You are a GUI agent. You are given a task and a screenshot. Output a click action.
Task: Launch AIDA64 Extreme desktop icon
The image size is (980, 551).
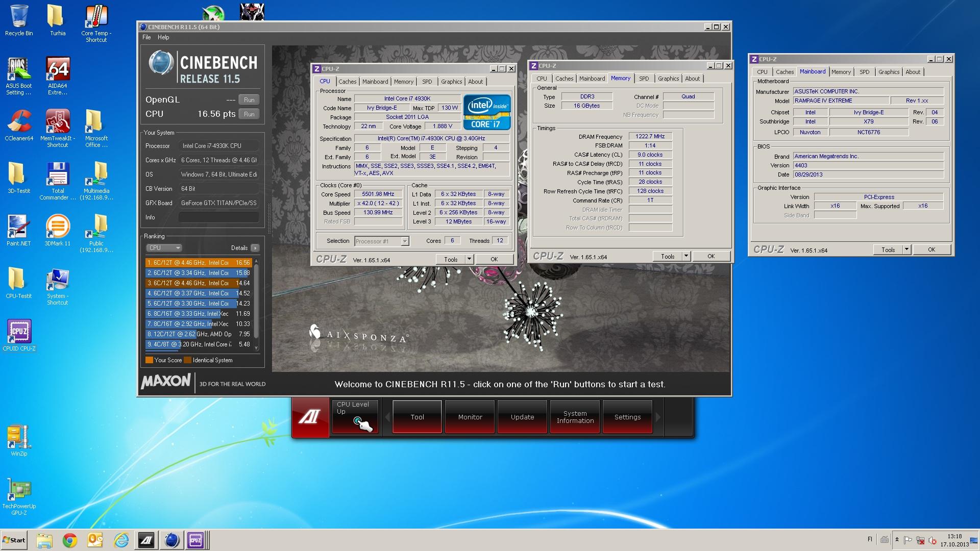pos(57,76)
